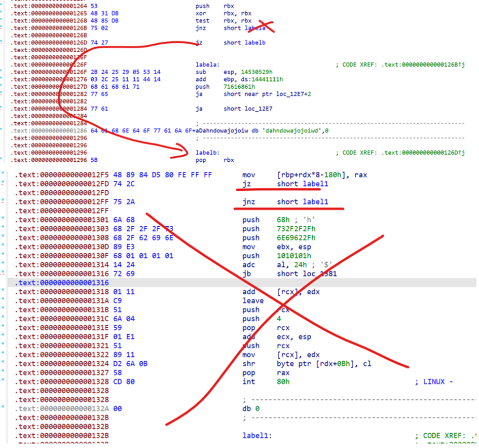Select the 'xor' mnemonic at address 1265

[201, 13]
